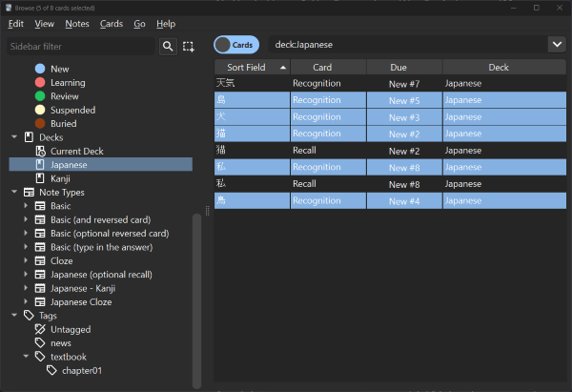
Task: Select the Recall row due New #8
Action: [x=390, y=184]
